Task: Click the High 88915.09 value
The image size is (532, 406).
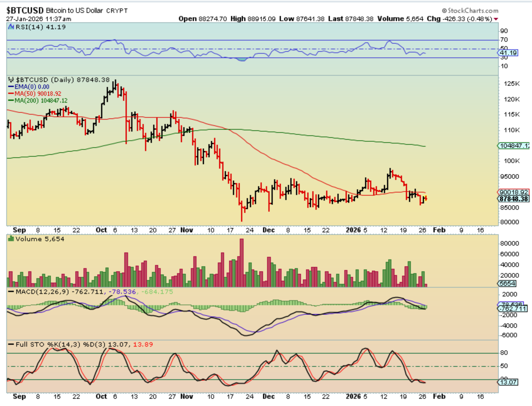Action: tap(253, 19)
